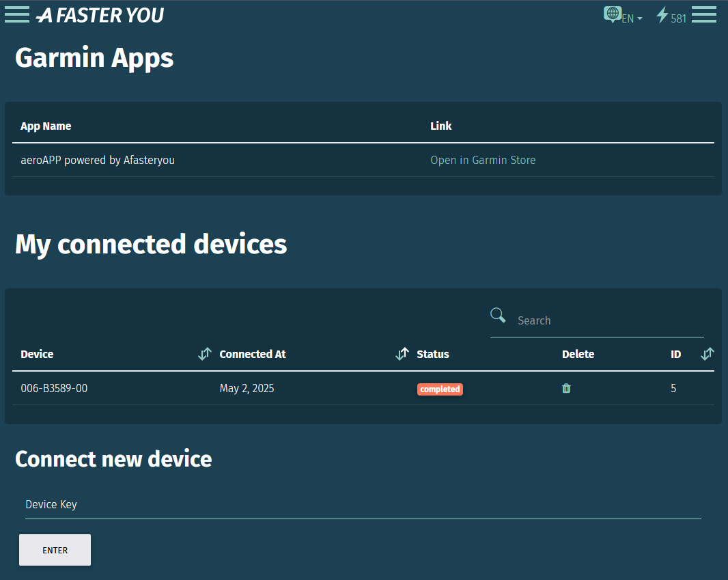Expand the EN language dropdown

click(x=632, y=18)
